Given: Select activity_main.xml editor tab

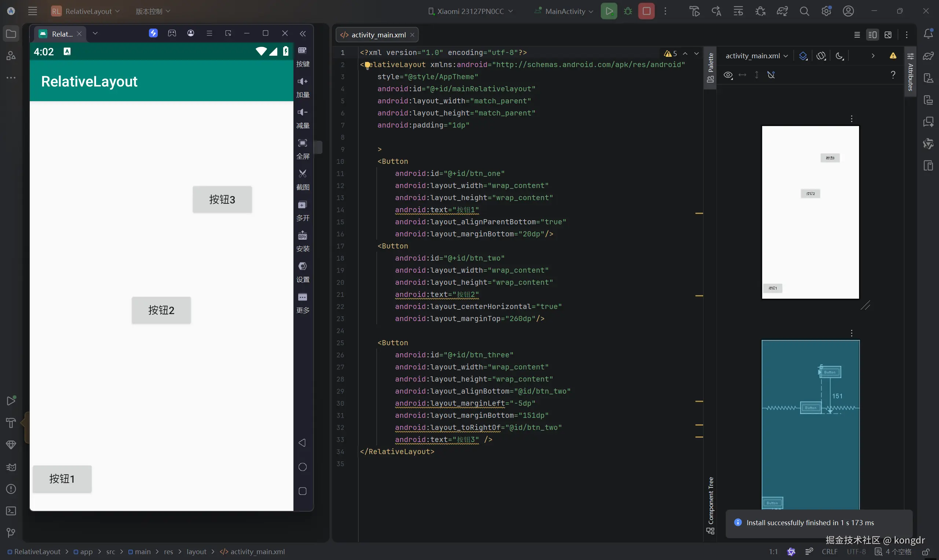Looking at the screenshot, I should point(378,35).
